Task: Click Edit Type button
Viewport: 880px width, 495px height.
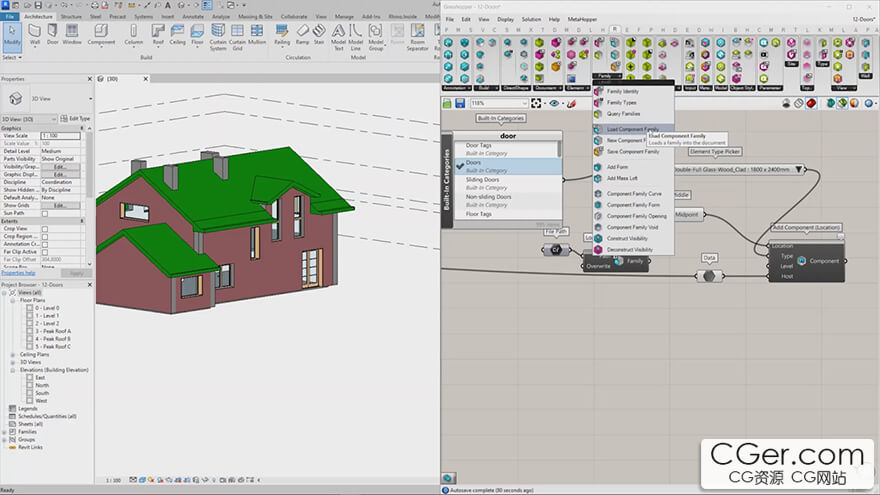Action: click(75, 119)
